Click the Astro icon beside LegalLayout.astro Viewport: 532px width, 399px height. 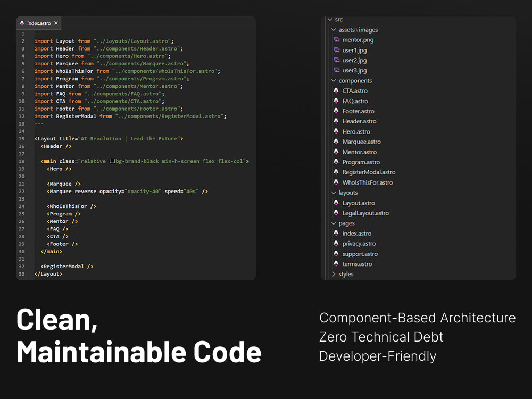point(336,213)
